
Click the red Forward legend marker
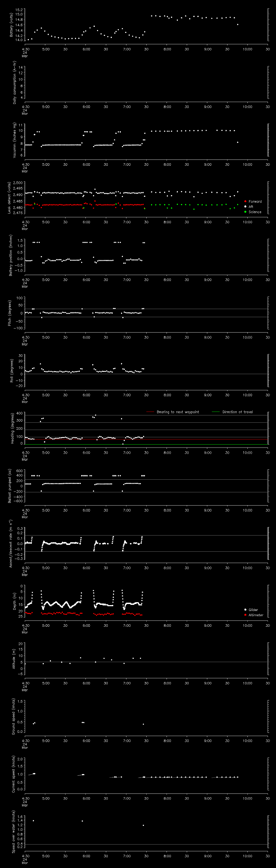(x=245, y=201)
